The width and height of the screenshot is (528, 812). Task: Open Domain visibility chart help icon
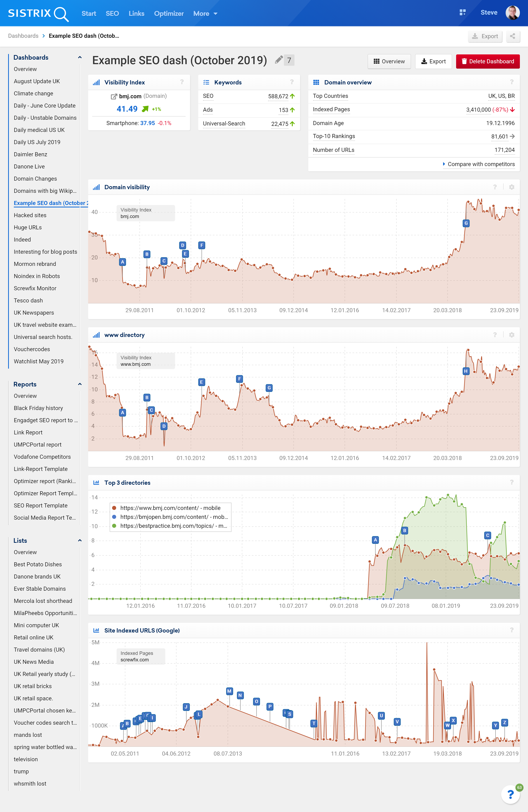point(495,187)
